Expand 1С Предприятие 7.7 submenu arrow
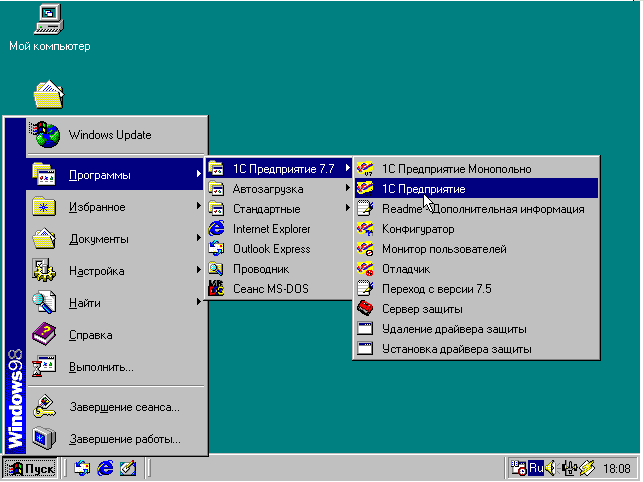Image resolution: width=643 pixels, height=482 pixels. 348,168
